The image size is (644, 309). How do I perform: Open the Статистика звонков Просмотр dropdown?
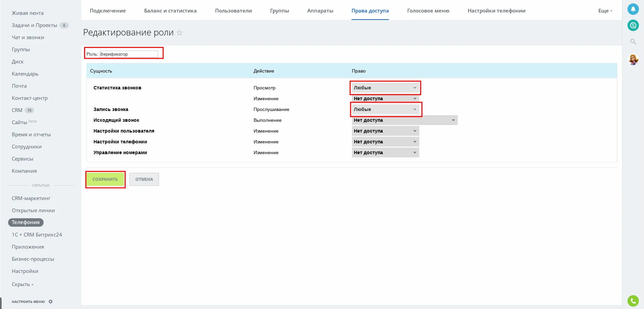(385, 88)
